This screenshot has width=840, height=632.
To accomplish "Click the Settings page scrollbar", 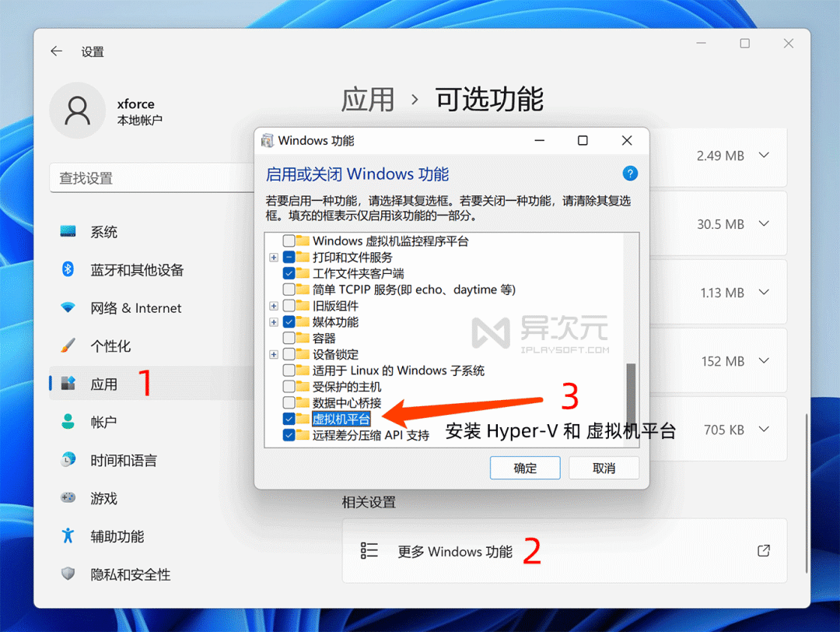I will [807, 493].
